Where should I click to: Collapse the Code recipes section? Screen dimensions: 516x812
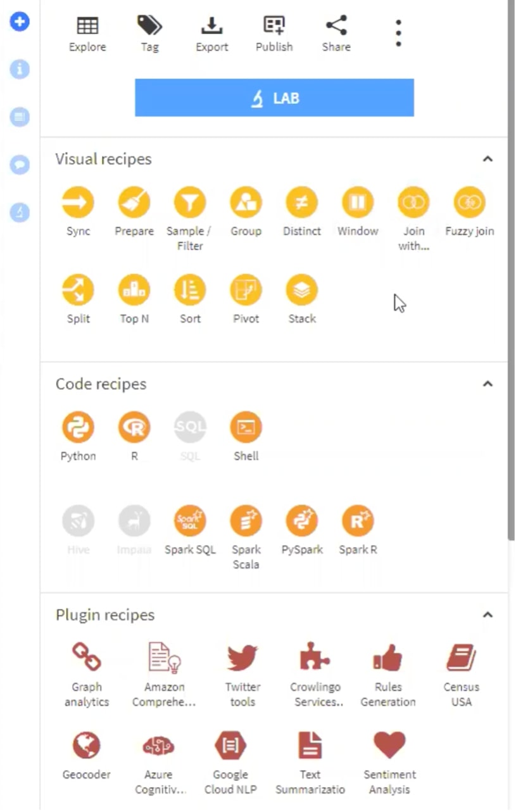[488, 384]
